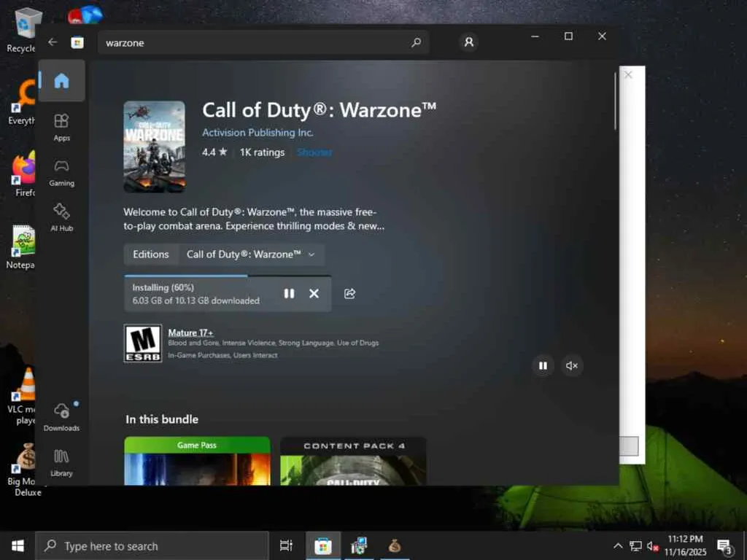
Task: Click the search magnifier icon in Store
Action: pyautogui.click(x=416, y=42)
